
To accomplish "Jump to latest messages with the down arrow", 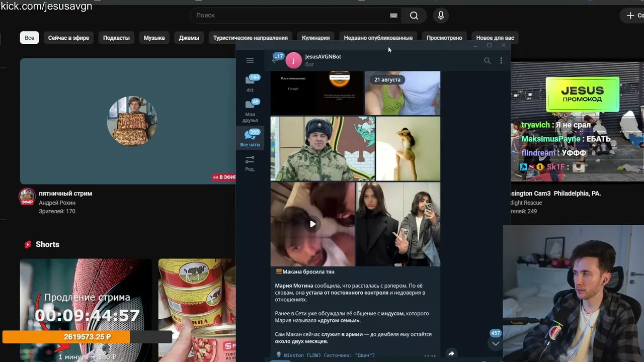I will (x=496, y=343).
